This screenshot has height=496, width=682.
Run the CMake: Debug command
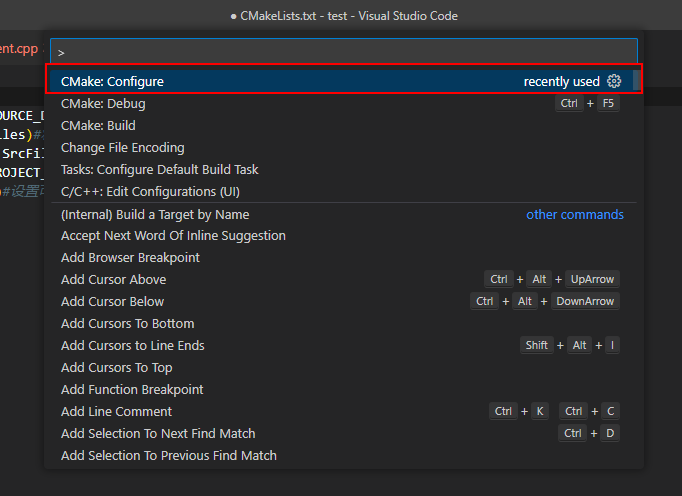(104, 103)
